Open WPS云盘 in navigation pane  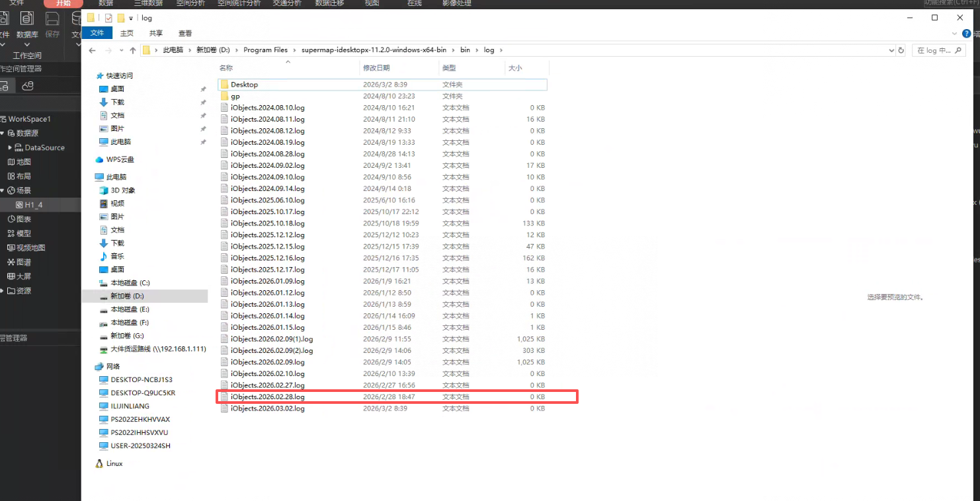click(120, 159)
